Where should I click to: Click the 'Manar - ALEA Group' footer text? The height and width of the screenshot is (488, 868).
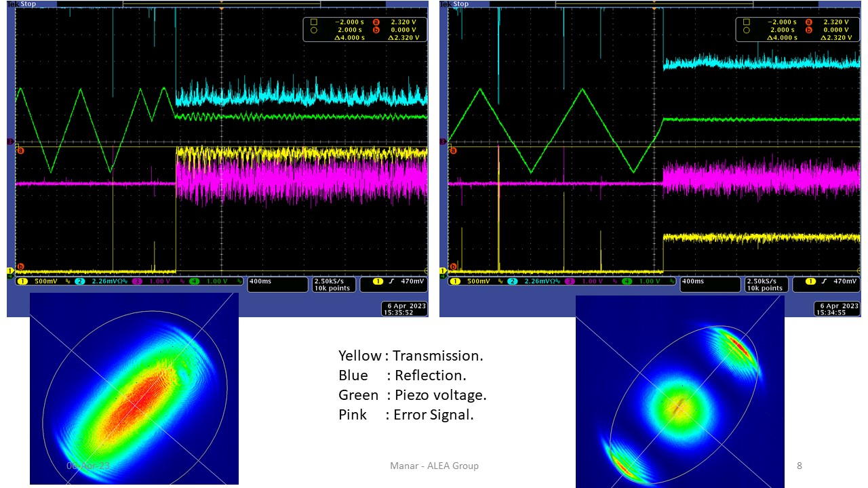coord(434,466)
